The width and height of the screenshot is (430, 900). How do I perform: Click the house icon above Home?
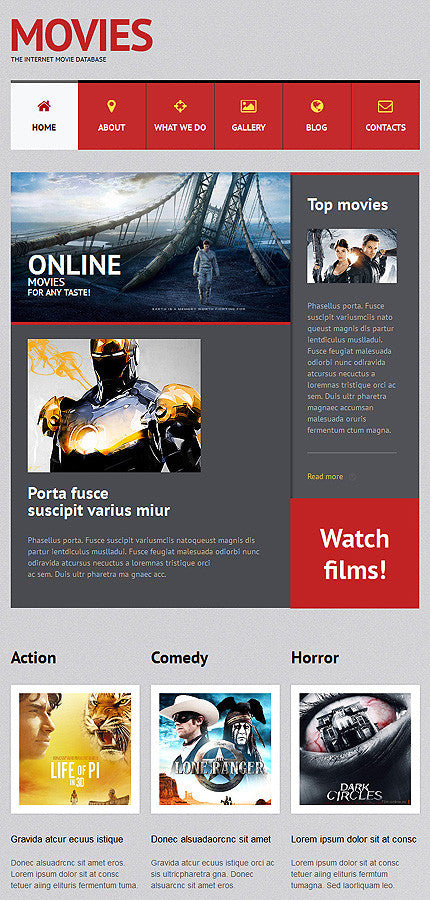(44, 106)
